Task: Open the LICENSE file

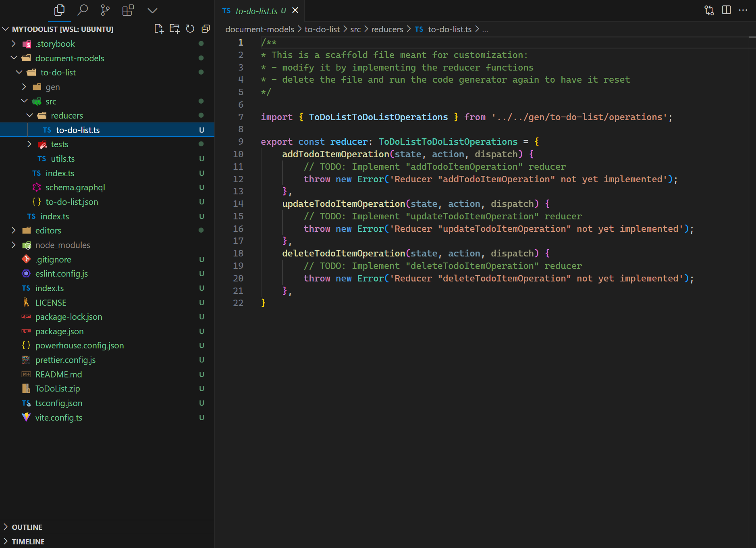Action: [107, 302]
